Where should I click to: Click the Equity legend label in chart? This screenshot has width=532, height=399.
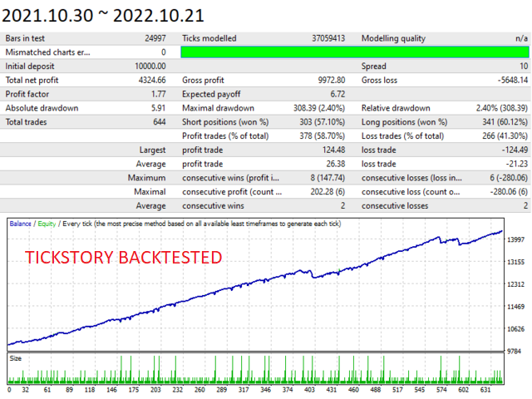pos(47,224)
